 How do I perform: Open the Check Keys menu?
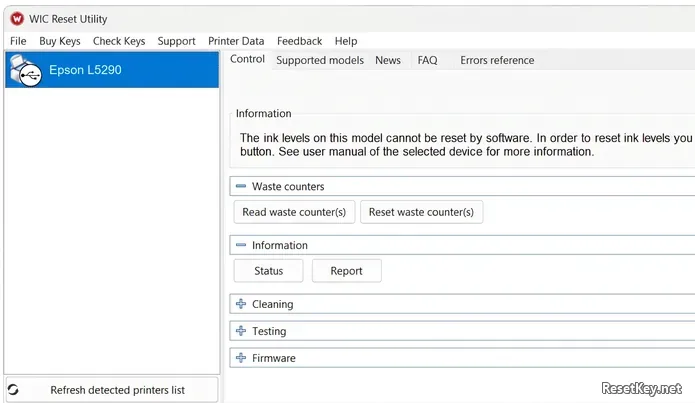click(119, 41)
